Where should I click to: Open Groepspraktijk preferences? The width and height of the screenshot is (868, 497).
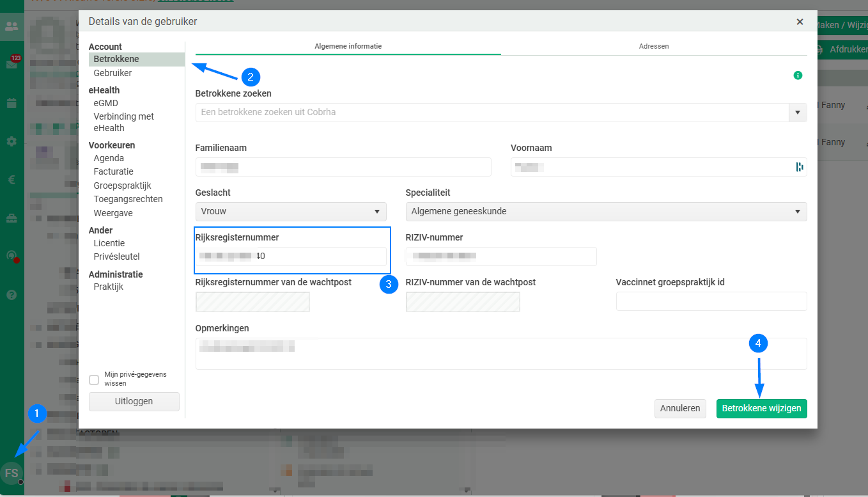pyautogui.click(x=123, y=185)
